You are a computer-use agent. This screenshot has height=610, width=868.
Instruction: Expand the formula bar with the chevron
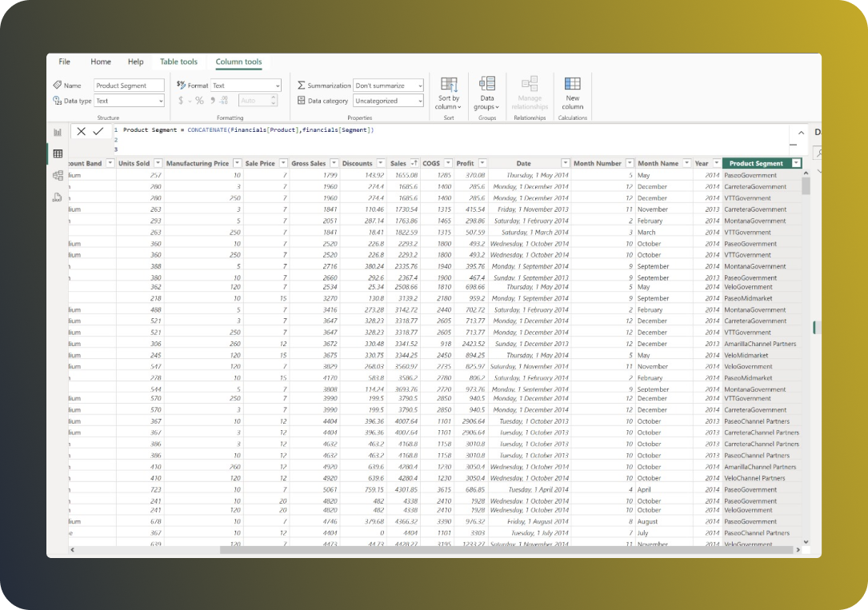point(801,132)
